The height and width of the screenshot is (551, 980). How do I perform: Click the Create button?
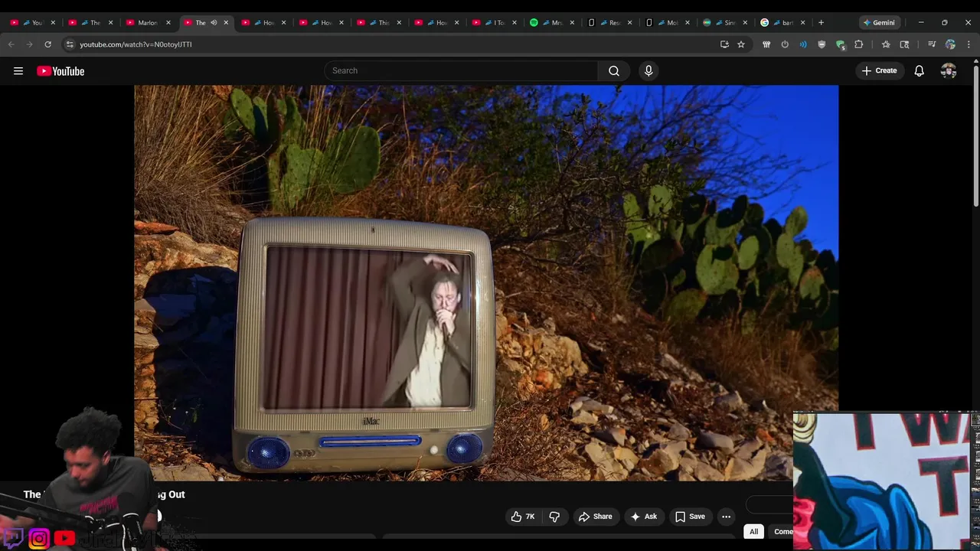click(879, 70)
